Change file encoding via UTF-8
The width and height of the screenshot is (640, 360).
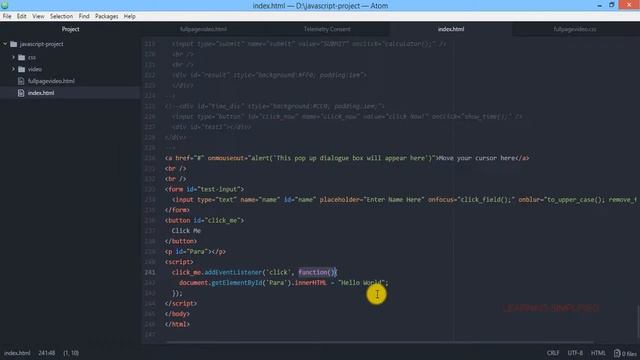(x=575, y=353)
